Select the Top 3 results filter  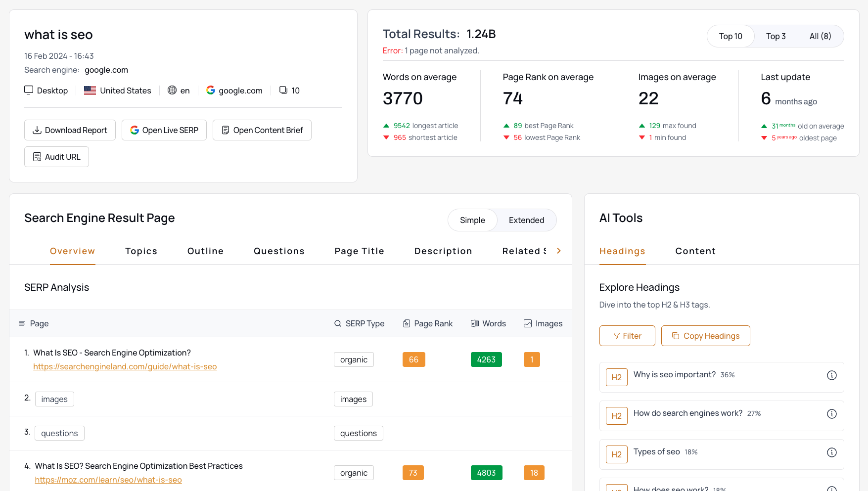776,36
